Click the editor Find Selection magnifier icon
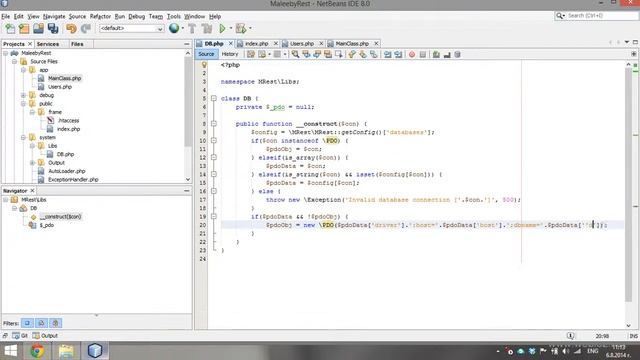The width and height of the screenshot is (640, 360). pos(295,54)
